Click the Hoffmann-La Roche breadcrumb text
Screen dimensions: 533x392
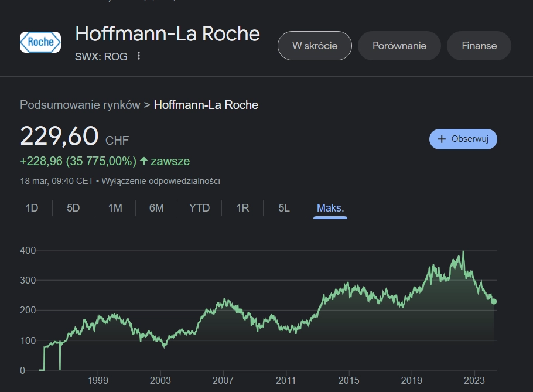[x=206, y=105]
